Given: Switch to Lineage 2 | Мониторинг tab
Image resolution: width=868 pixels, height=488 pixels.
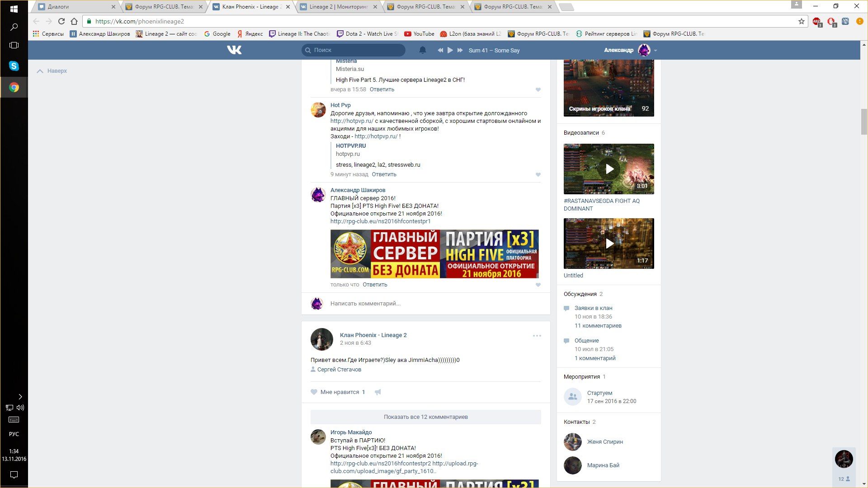Looking at the screenshot, I should (x=338, y=7).
